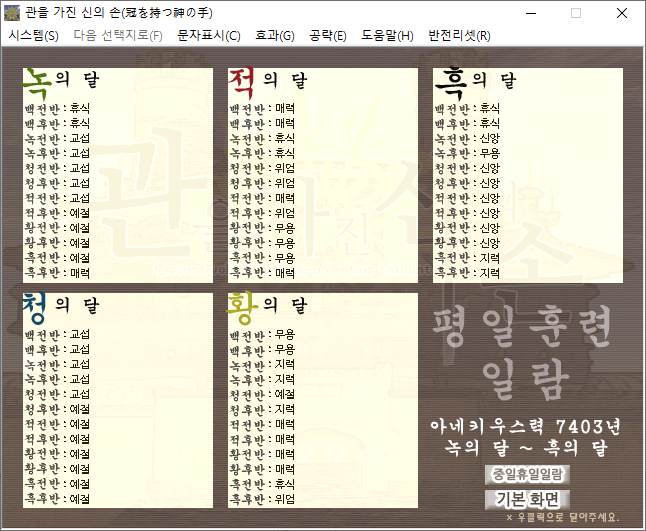
Task: Open the 문자표시(C) menu
Action: tap(209, 35)
